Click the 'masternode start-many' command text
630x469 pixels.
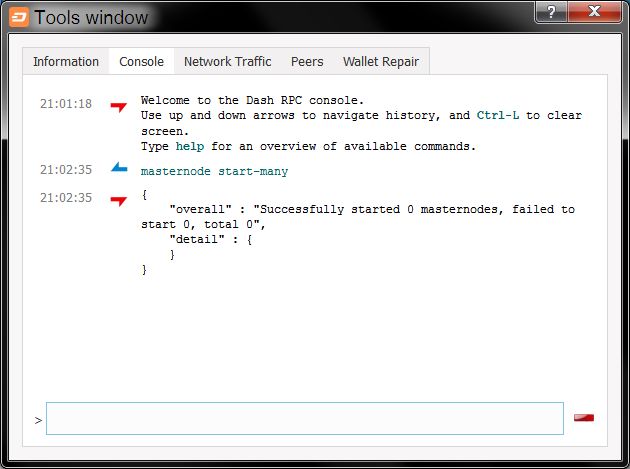tap(214, 172)
